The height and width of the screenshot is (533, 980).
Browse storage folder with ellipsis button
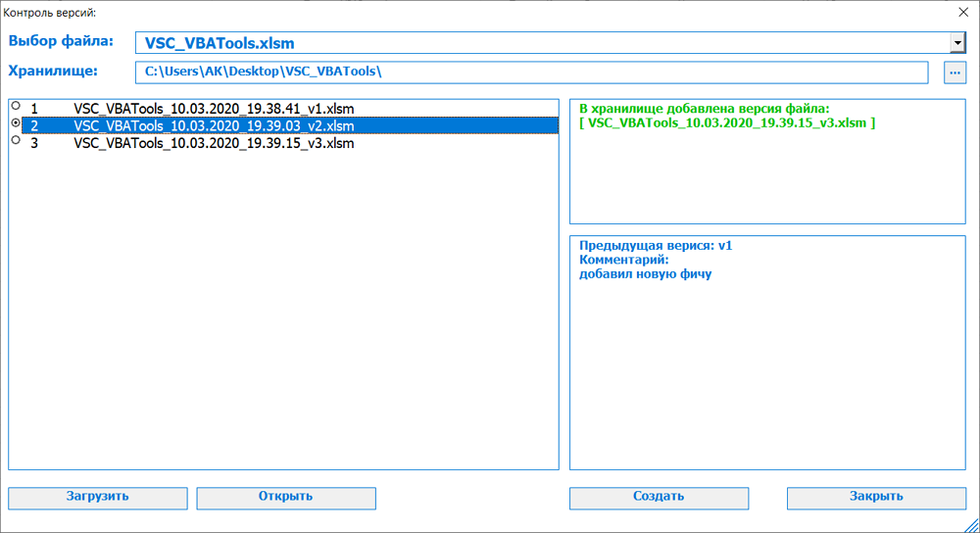(x=955, y=73)
